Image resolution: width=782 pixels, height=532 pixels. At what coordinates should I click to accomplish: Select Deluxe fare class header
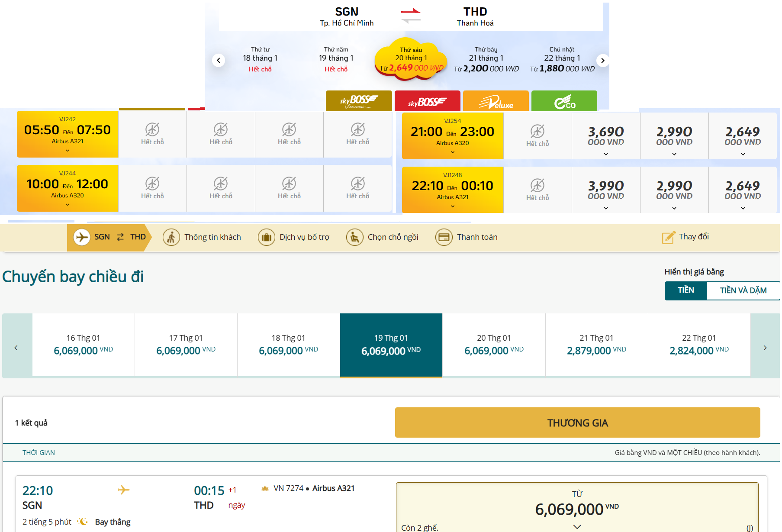(496, 101)
